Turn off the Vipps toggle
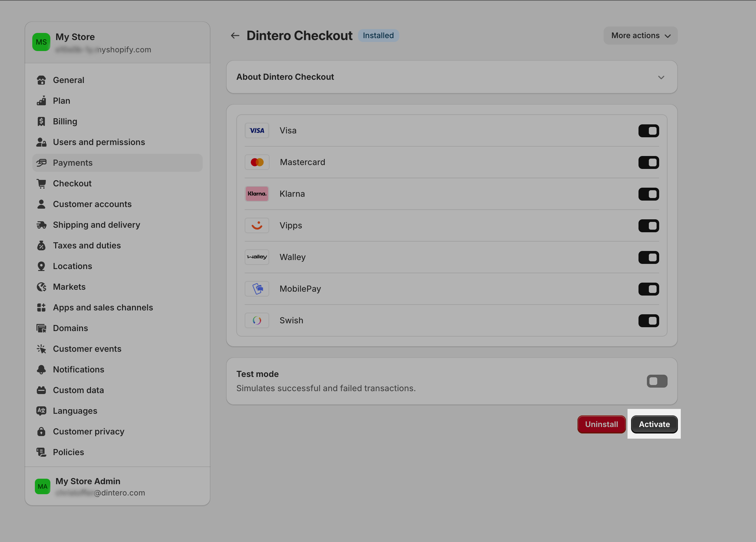 coord(649,226)
